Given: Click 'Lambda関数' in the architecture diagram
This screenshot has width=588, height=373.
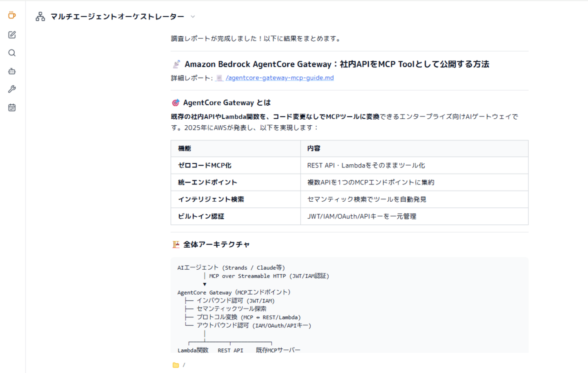Looking at the screenshot, I should pyautogui.click(x=193, y=350).
